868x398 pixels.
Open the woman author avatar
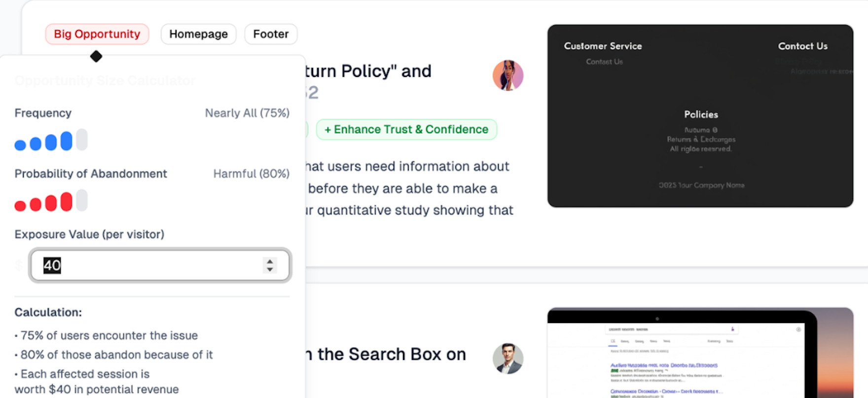[x=508, y=75]
